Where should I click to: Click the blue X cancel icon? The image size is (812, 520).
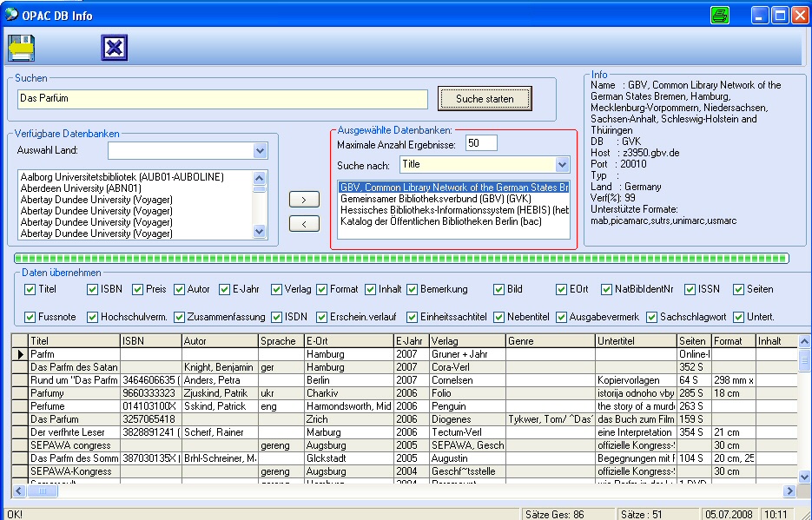click(114, 49)
